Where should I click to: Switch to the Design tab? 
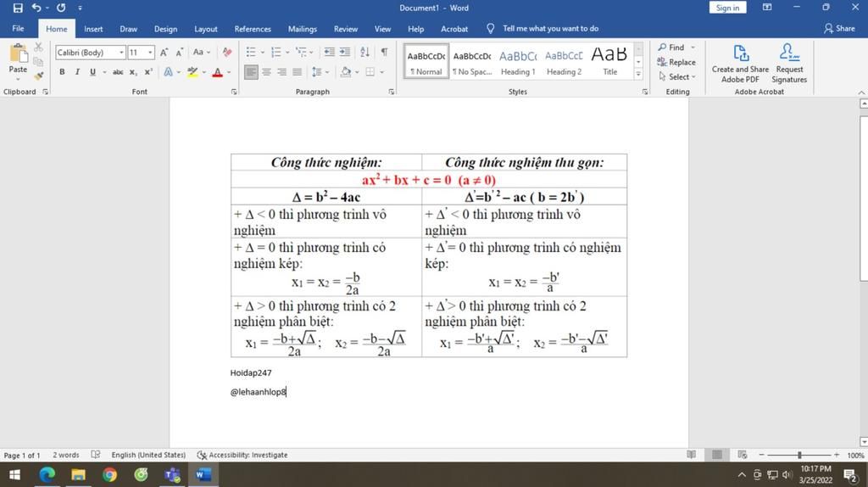pyautogui.click(x=165, y=29)
